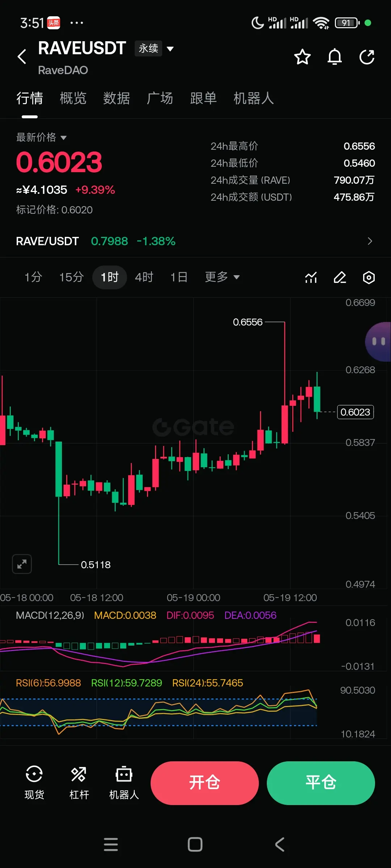The image size is (391, 868).
Task: Tap the MACD(12,26,9) indicator label
Action: (50, 615)
